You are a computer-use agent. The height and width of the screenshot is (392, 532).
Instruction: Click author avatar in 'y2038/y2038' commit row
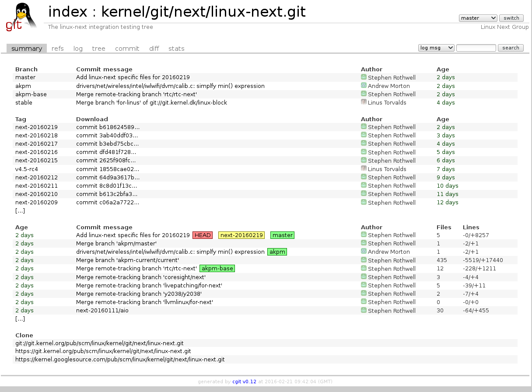tap(364, 294)
